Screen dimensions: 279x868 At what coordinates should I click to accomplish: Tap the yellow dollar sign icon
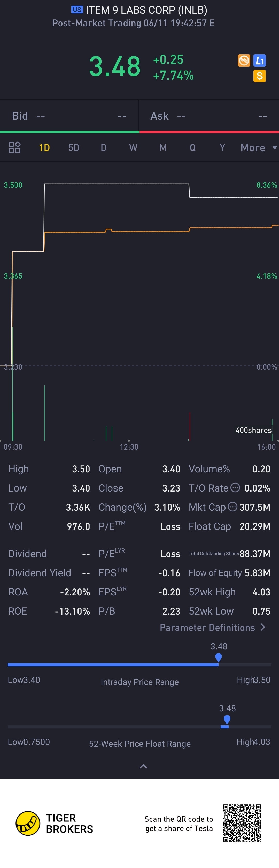pyautogui.click(x=259, y=76)
